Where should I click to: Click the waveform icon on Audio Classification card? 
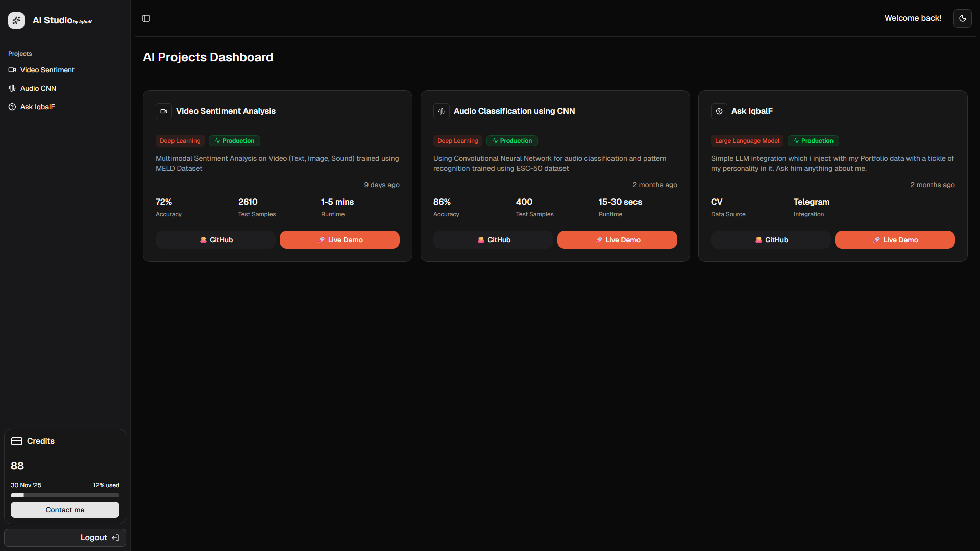[442, 111]
